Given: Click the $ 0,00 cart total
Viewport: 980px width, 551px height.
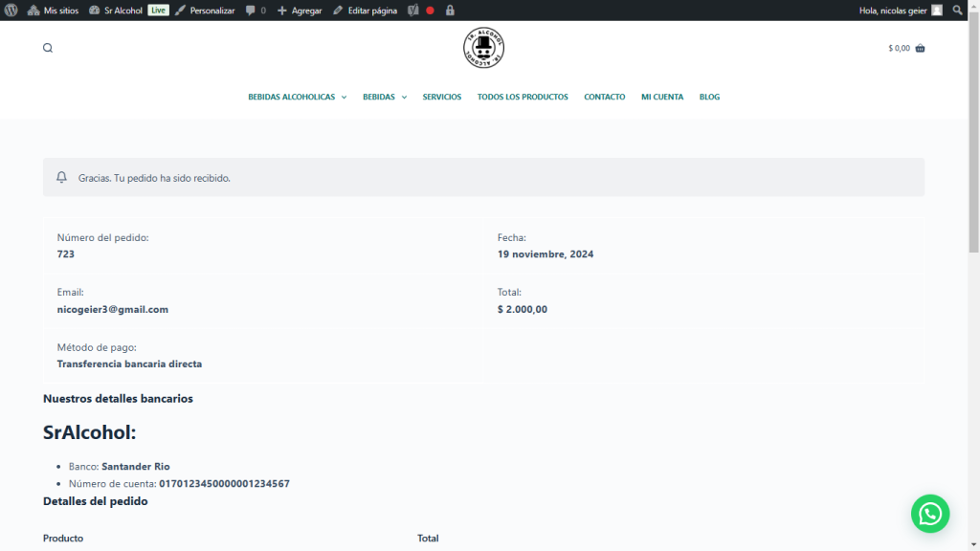Looking at the screenshot, I should [x=900, y=48].
